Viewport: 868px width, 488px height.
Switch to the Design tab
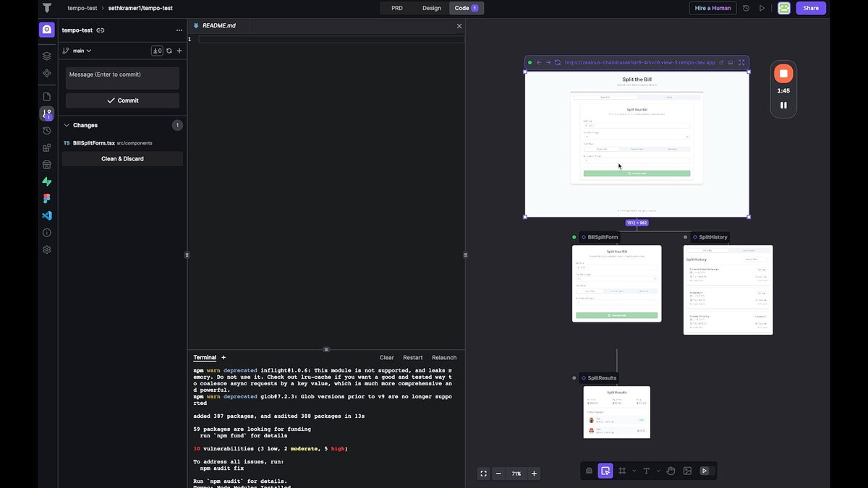coord(432,8)
